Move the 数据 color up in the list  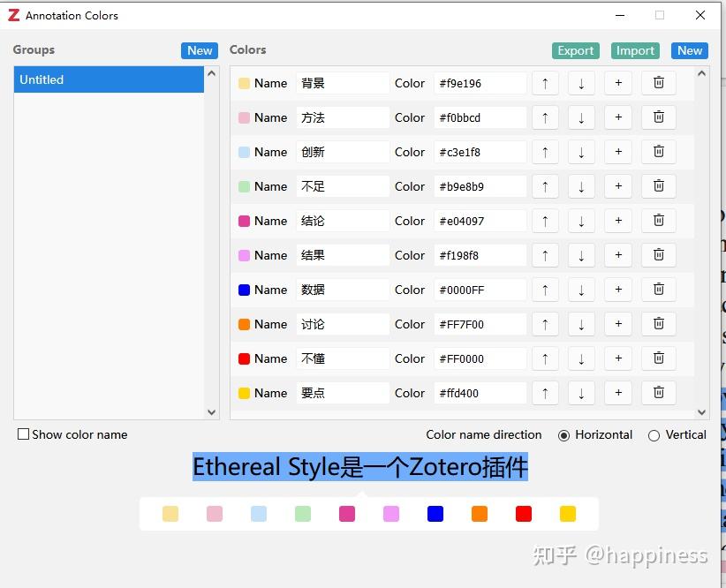545,289
